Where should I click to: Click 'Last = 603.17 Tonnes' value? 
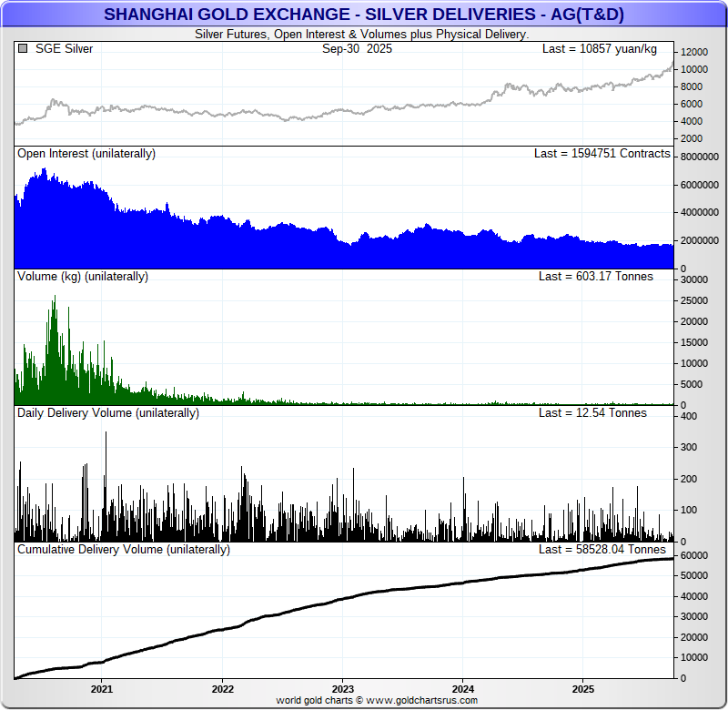(596, 277)
